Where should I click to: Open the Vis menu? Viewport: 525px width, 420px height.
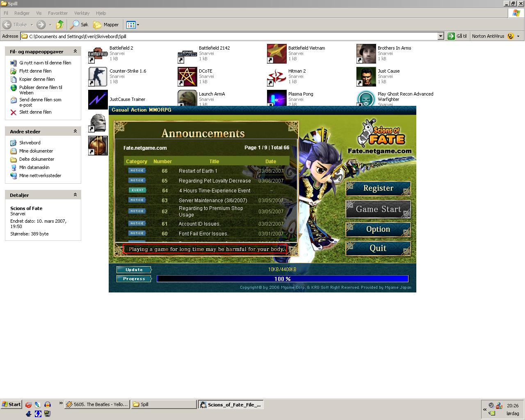(x=39, y=13)
